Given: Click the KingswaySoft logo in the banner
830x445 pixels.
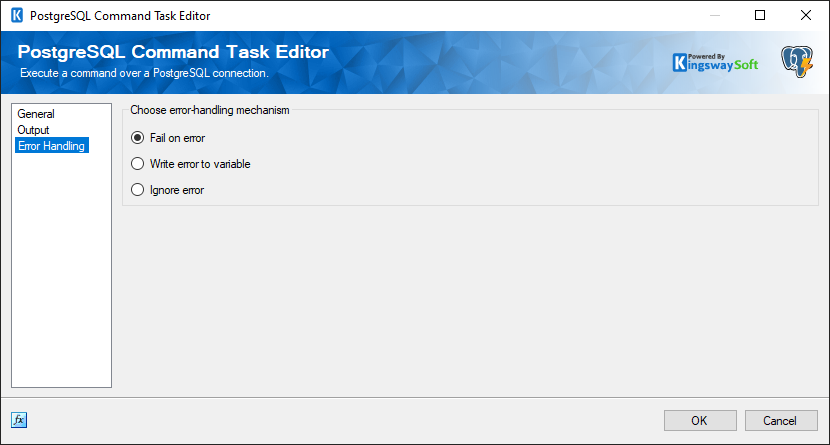Looking at the screenshot, I should 715,62.
